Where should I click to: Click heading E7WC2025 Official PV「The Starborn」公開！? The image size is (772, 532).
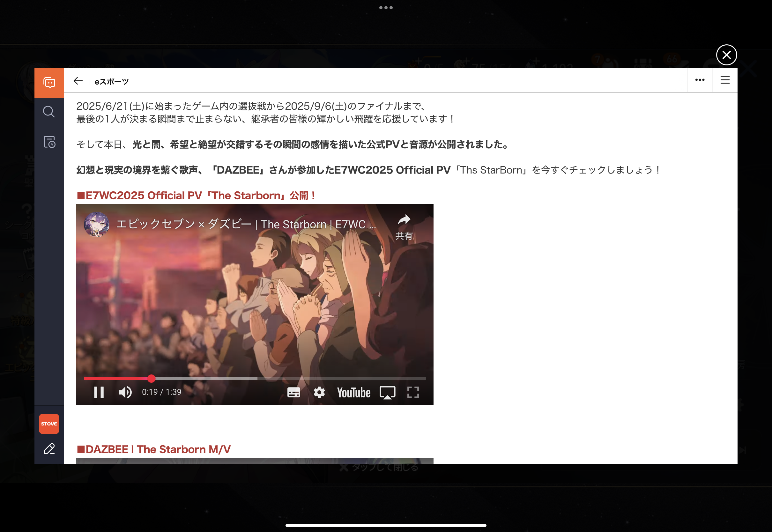[x=196, y=195]
